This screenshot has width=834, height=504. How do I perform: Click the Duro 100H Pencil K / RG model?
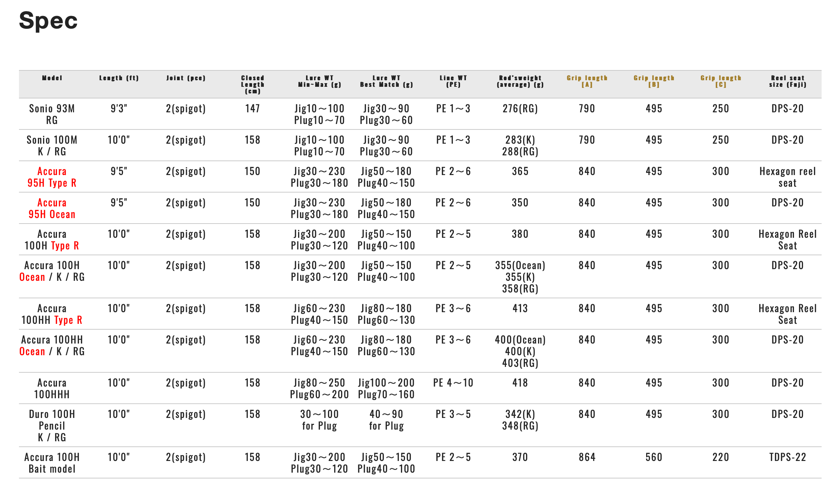[x=52, y=426]
